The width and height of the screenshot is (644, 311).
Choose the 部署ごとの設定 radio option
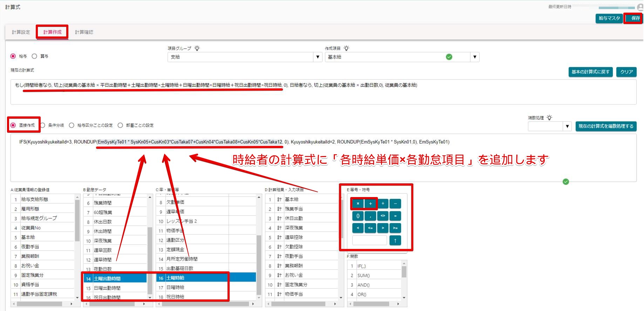[120, 125]
